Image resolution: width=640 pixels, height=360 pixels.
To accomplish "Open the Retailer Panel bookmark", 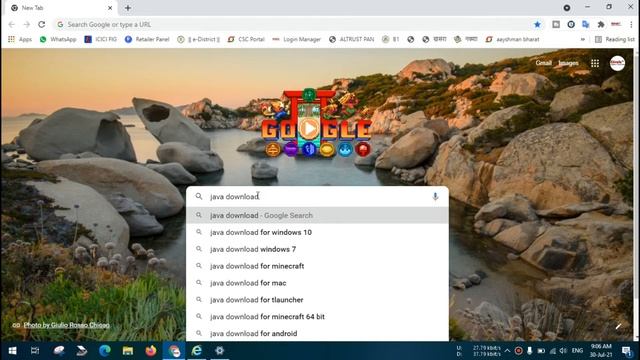I will coord(147,39).
